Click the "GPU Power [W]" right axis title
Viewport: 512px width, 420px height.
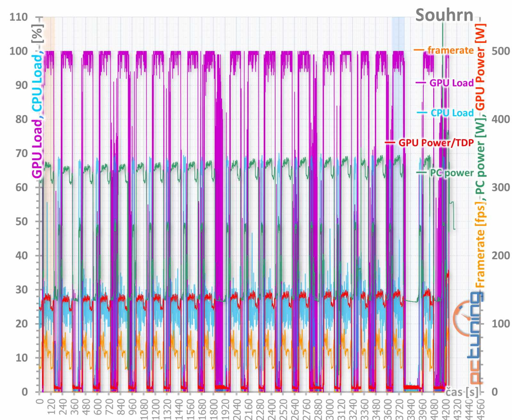coord(480,67)
